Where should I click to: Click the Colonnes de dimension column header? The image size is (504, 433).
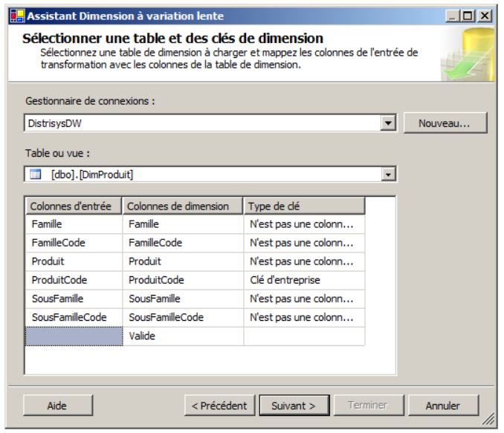[x=183, y=206]
